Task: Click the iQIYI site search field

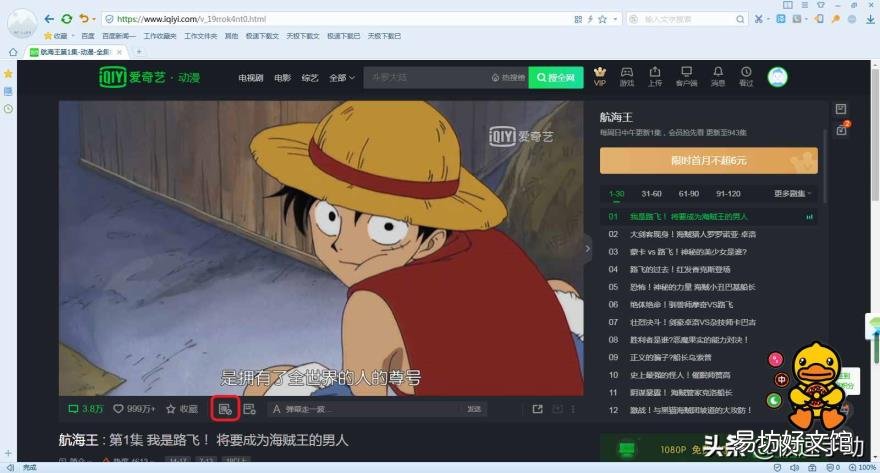Action: [427, 77]
